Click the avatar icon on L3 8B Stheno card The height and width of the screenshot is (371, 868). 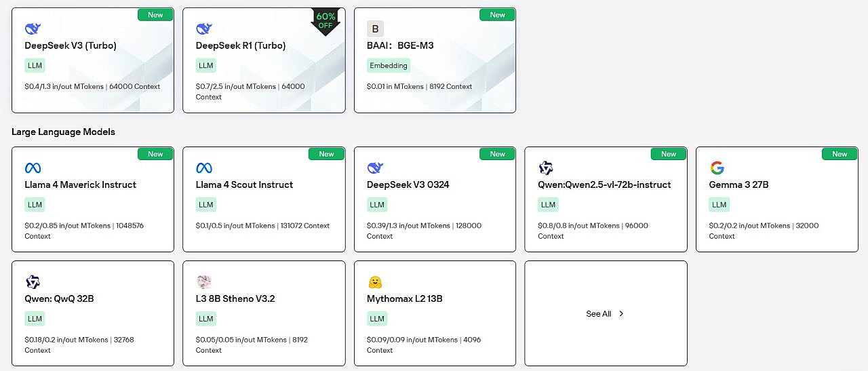point(204,282)
